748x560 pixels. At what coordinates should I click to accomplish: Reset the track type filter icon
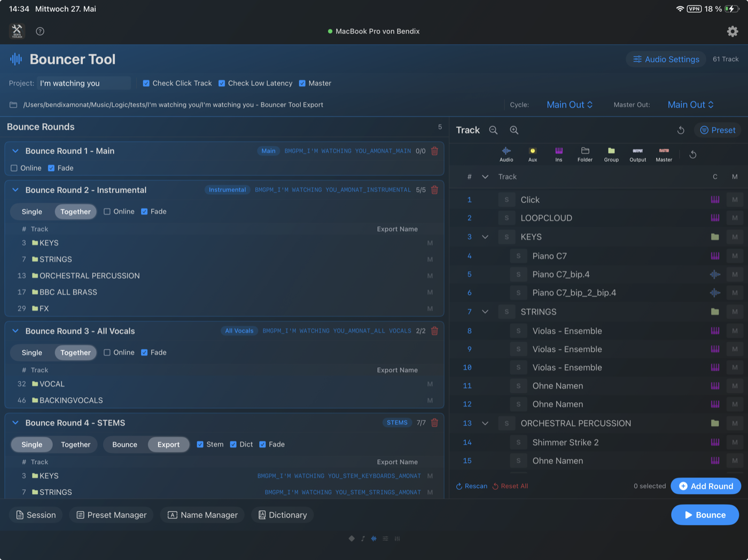(x=693, y=154)
